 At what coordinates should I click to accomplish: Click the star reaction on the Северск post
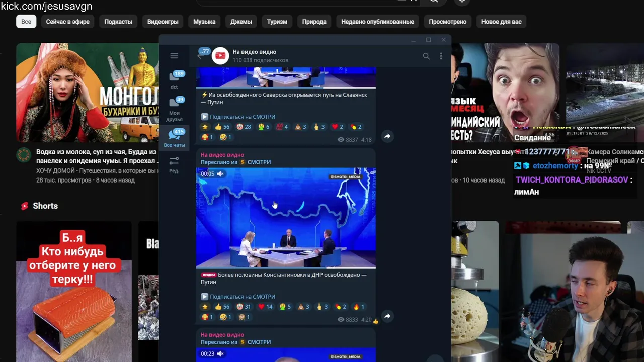click(205, 127)
